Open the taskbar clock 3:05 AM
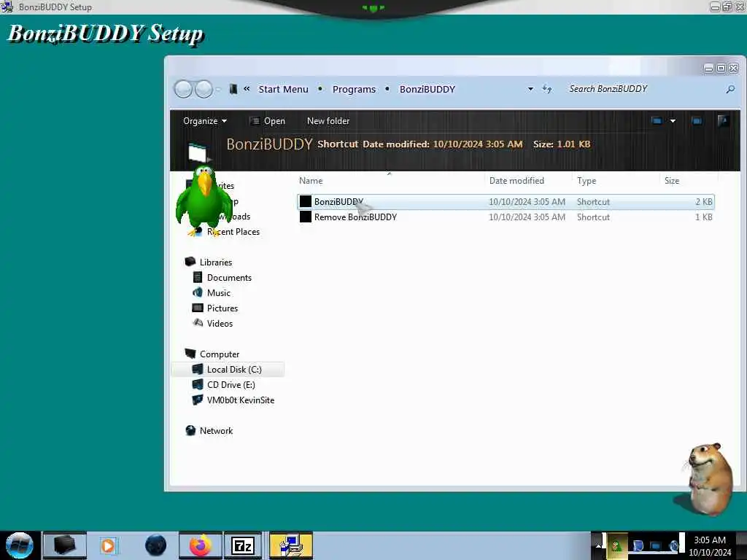This screenshot has width=747, height=560. click(x=709, y=545)
